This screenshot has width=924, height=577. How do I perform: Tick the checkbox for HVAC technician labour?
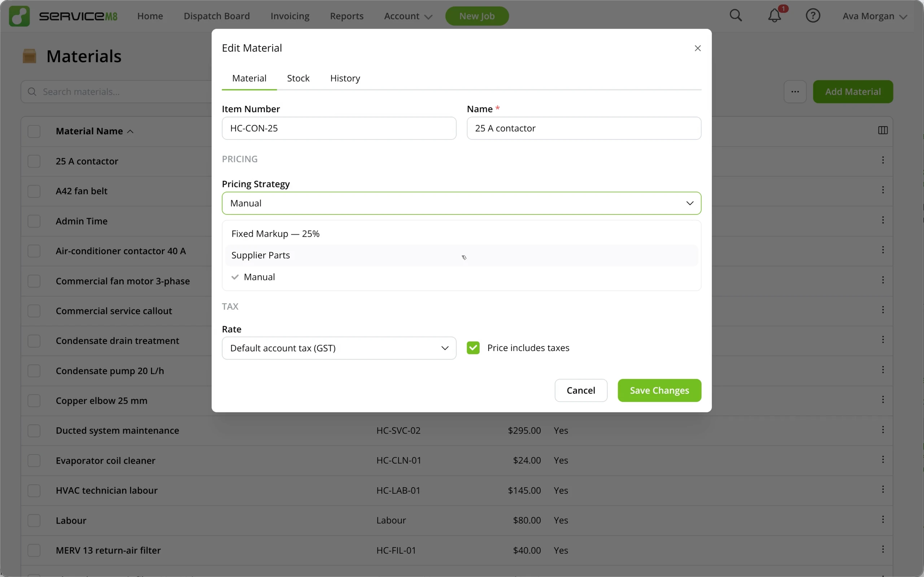coord(34,490)
